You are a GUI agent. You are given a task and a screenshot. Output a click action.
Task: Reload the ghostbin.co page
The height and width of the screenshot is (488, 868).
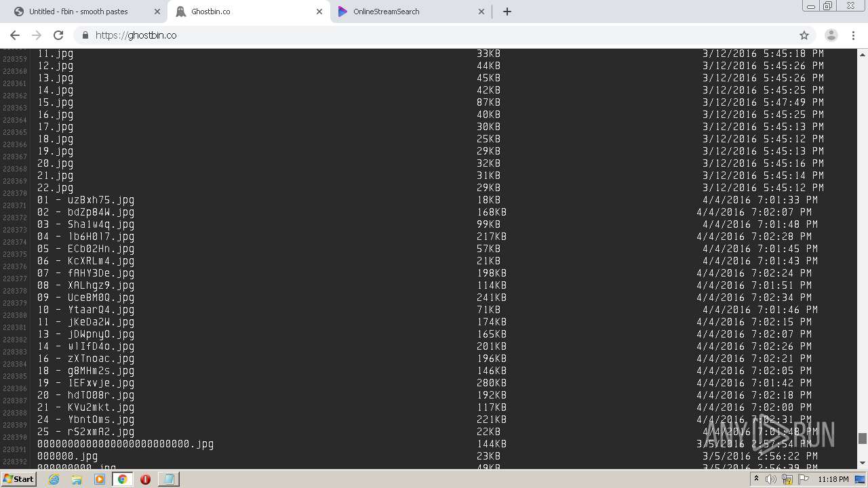(x=58, y=35)
